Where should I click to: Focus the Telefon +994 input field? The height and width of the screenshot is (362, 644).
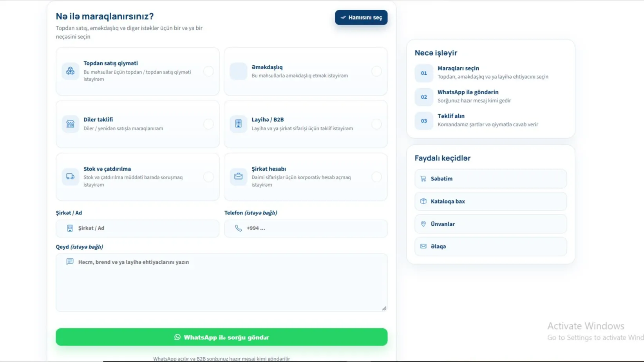coord(306,228)
